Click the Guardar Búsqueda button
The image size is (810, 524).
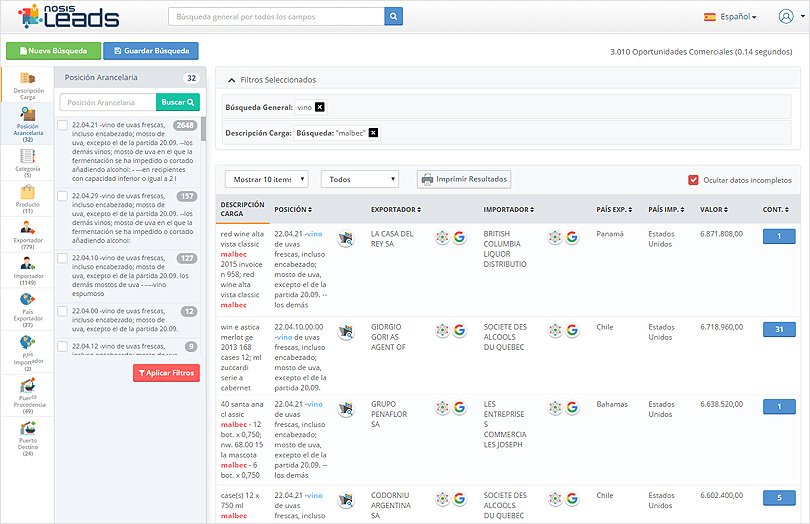click(151, 51)
